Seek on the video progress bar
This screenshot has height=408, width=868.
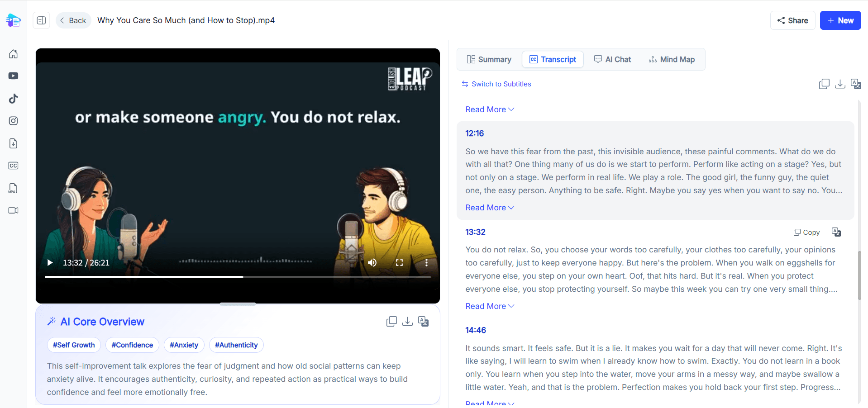[238, 277]
